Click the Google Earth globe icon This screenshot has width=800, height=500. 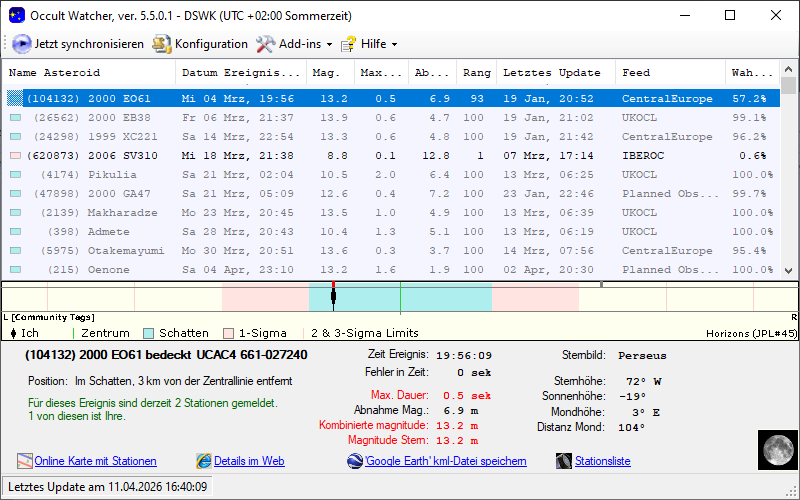point(355,461)
